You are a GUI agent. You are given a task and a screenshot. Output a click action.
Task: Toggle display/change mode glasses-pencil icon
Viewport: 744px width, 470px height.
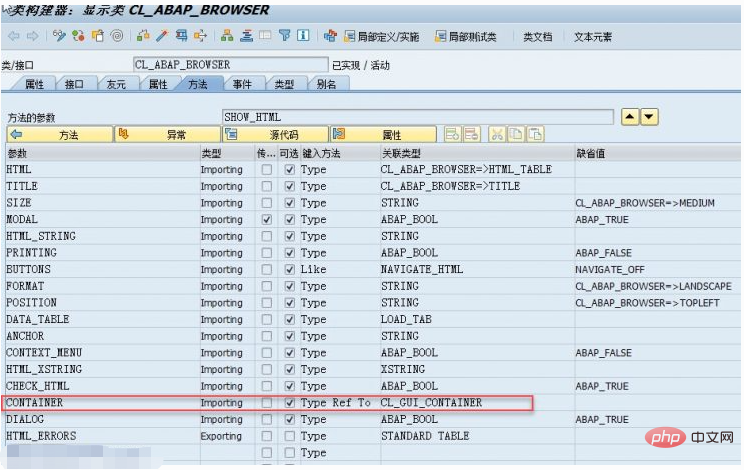(59, 36)
